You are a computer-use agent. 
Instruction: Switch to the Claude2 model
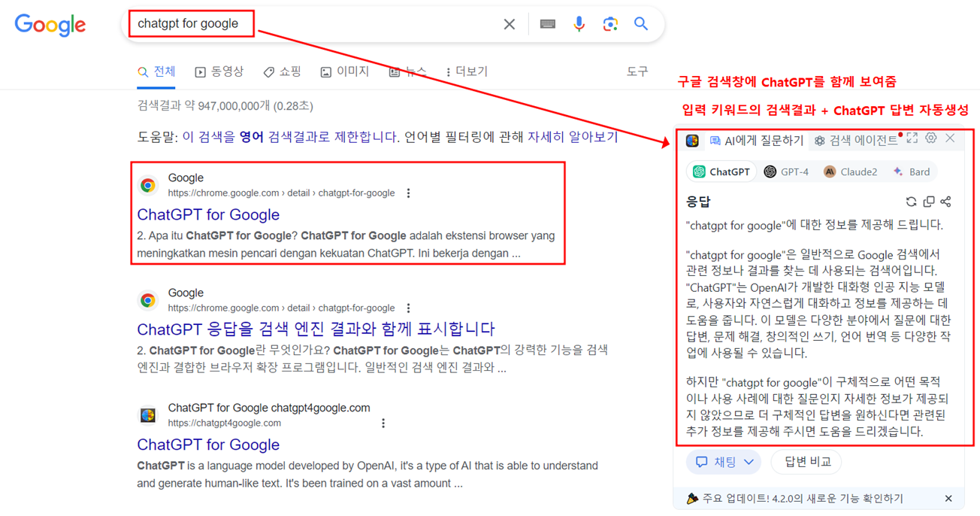coord(850,171)
